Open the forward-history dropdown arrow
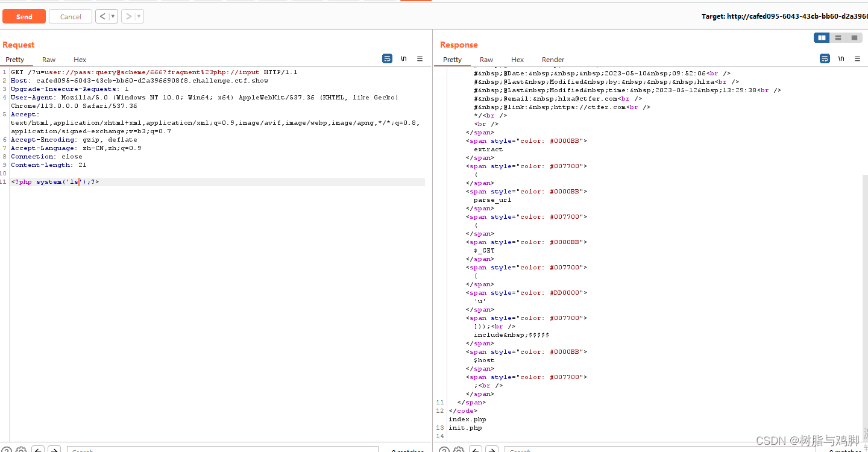The image size is (868, 452). [139, 17]
